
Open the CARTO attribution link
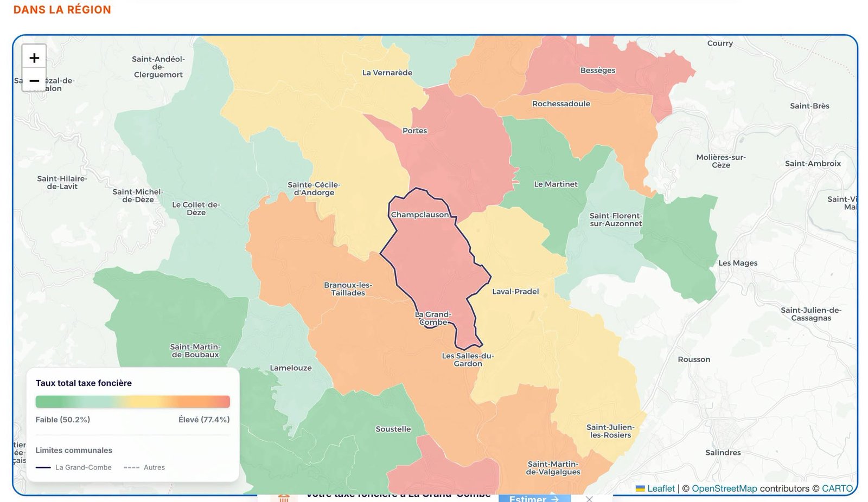(837, 488)
